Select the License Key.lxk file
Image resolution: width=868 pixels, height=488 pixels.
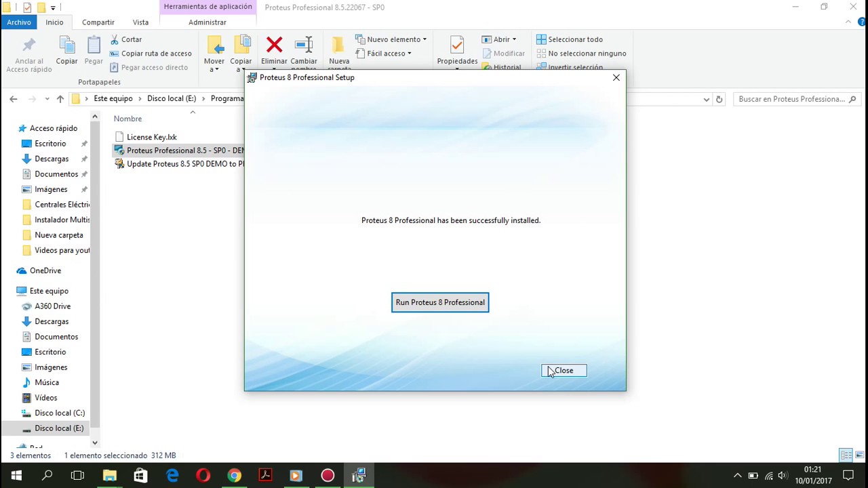[151, 137]
